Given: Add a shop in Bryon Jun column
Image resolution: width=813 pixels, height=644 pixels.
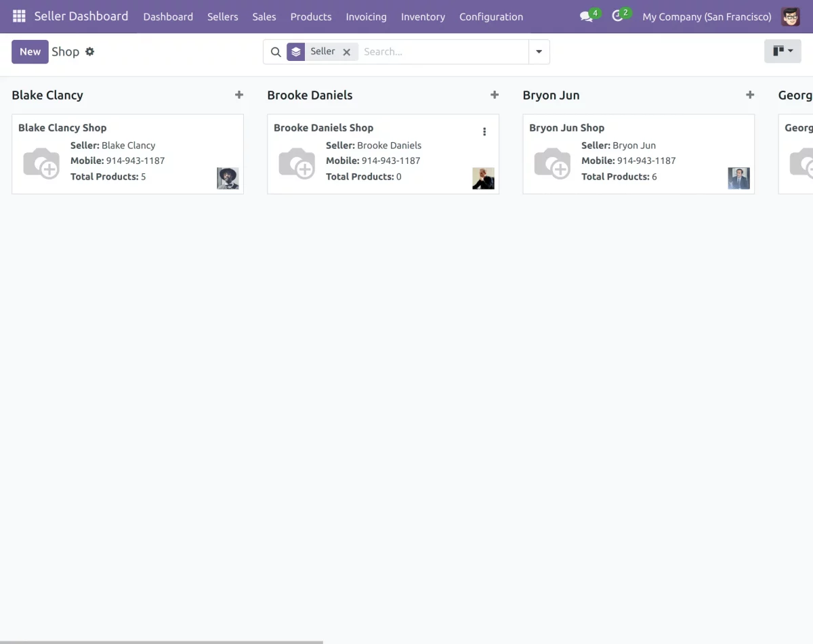Looking at the screenshot, I should [750, 95].
